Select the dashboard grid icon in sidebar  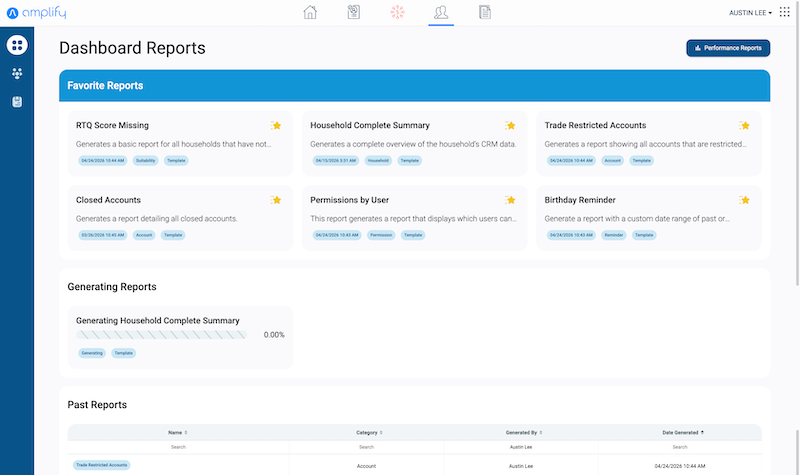(x=17, y=45)
